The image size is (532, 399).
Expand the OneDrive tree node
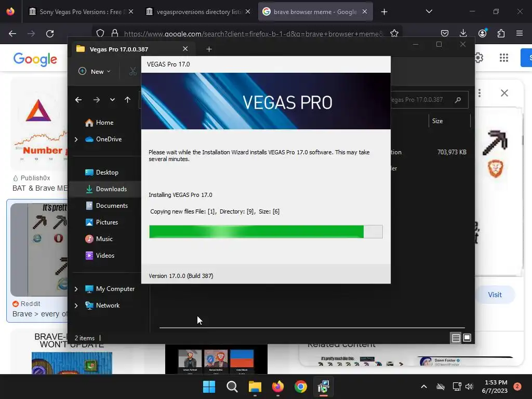(76, 139)
